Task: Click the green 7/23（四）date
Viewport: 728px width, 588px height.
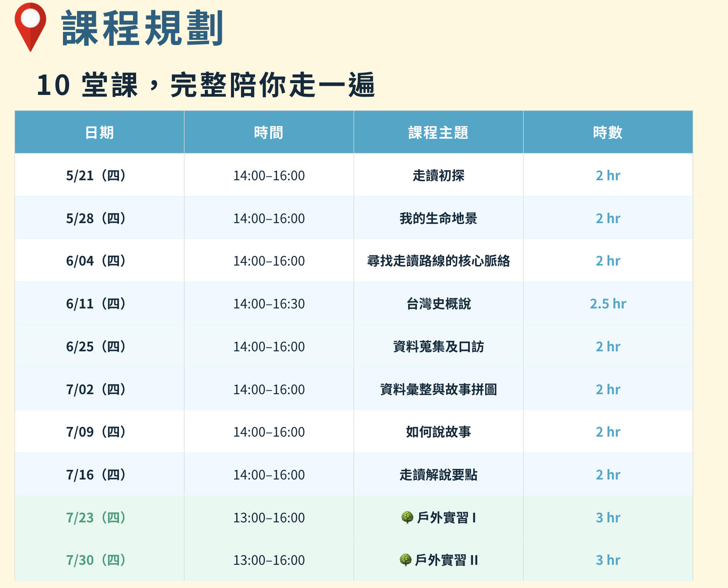Action: click(x=96, y=518)
